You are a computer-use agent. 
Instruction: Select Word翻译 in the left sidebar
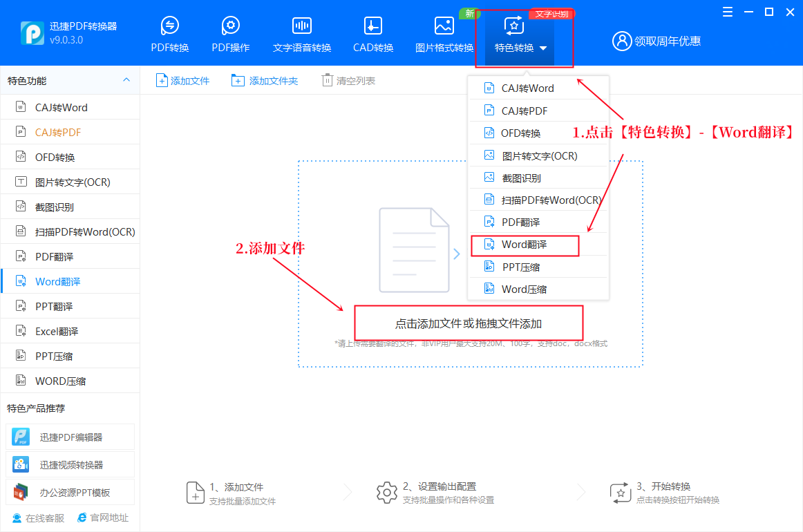click(70, 282)
